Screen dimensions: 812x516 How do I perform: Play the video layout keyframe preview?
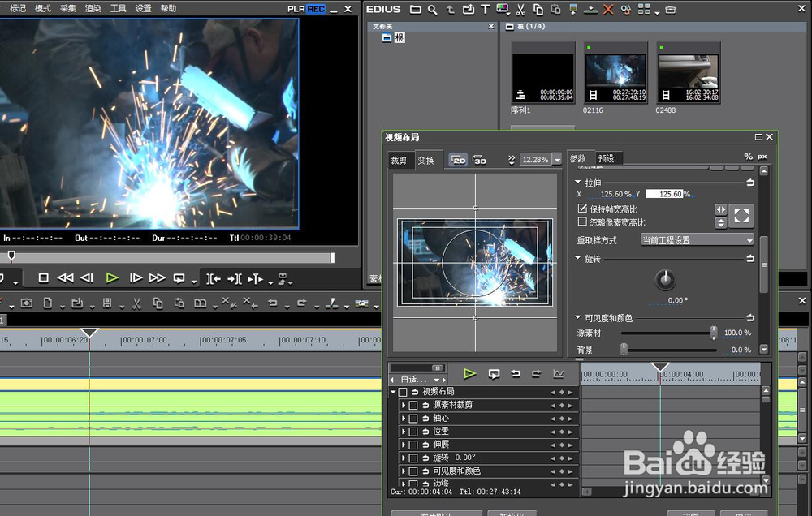pos(469,374)
